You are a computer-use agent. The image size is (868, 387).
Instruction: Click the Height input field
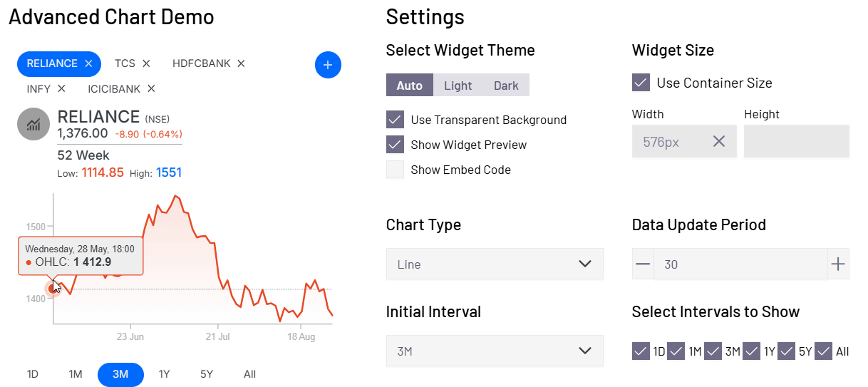tap(797, 141)
